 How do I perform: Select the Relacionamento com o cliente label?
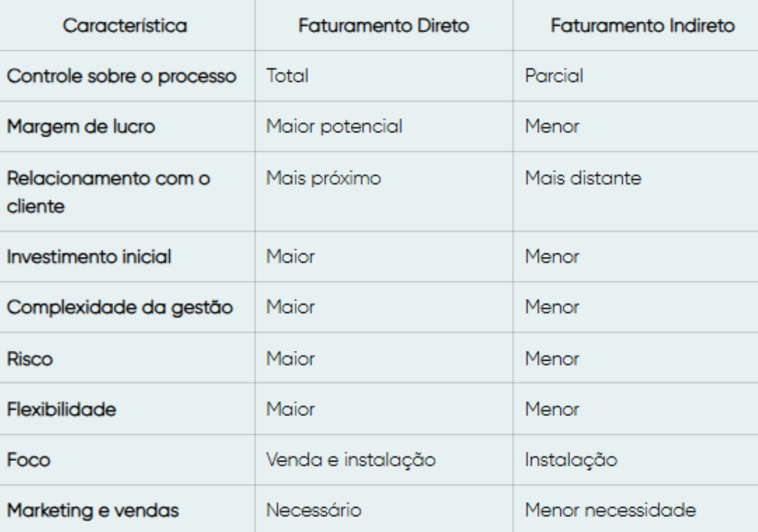109,192
